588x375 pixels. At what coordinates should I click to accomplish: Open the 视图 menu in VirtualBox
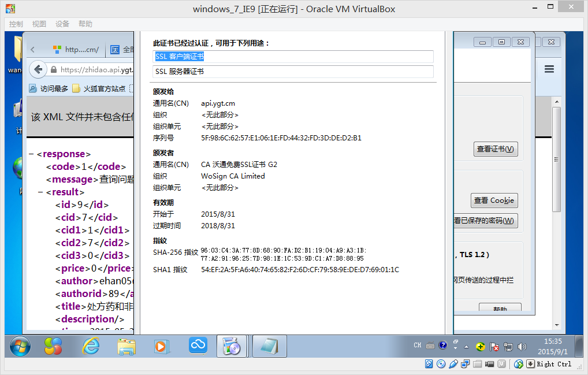[x=39, y=24]
